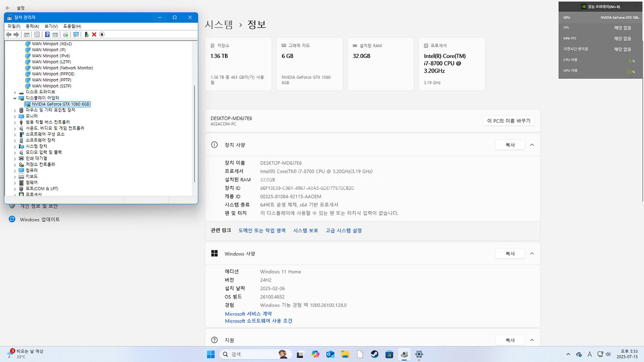Click the Forward arrow in Device Manager toolbar
This screenshot has width=644, height=362.
16,35
